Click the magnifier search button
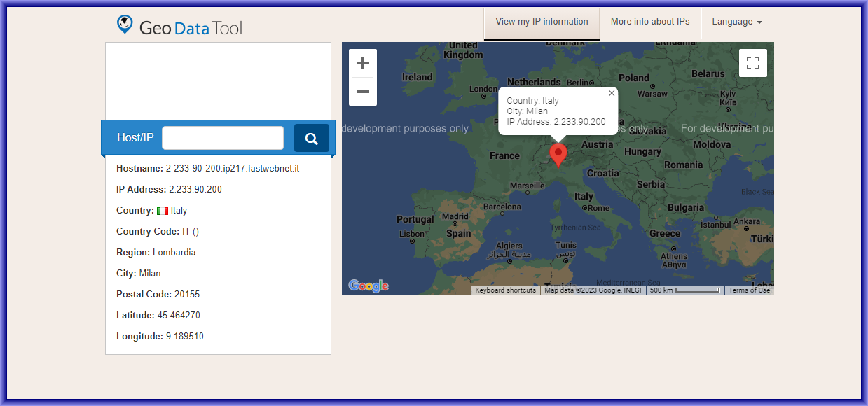Screen dimensions: 868x406 click(x=312, y=138)
